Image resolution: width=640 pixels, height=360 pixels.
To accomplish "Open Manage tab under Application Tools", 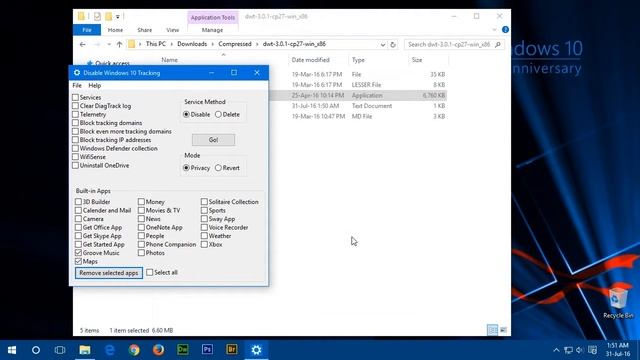I will (212, 30).
